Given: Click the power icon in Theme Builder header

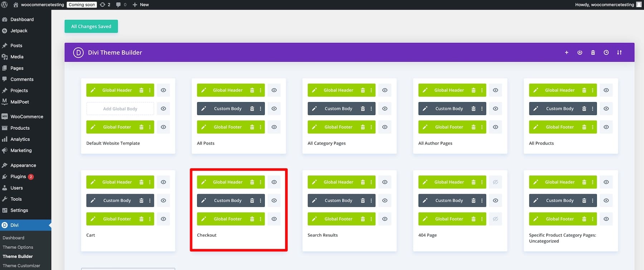Looking at the screenshot, I should (x=580, y=52).
